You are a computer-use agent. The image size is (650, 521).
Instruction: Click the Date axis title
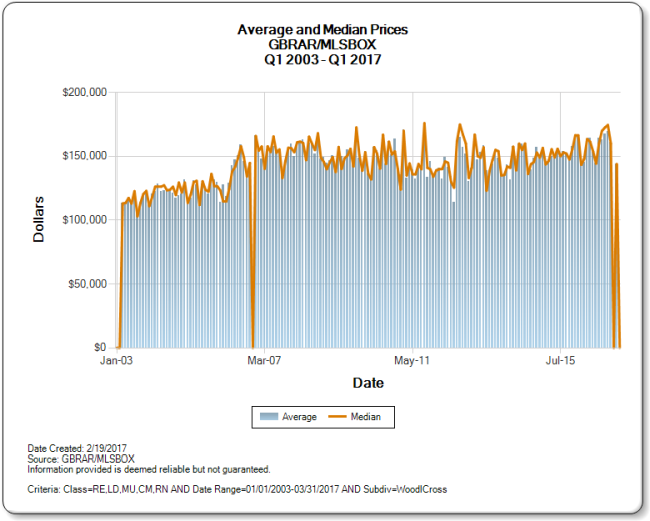pyautogui.click(x=368, y=383)
